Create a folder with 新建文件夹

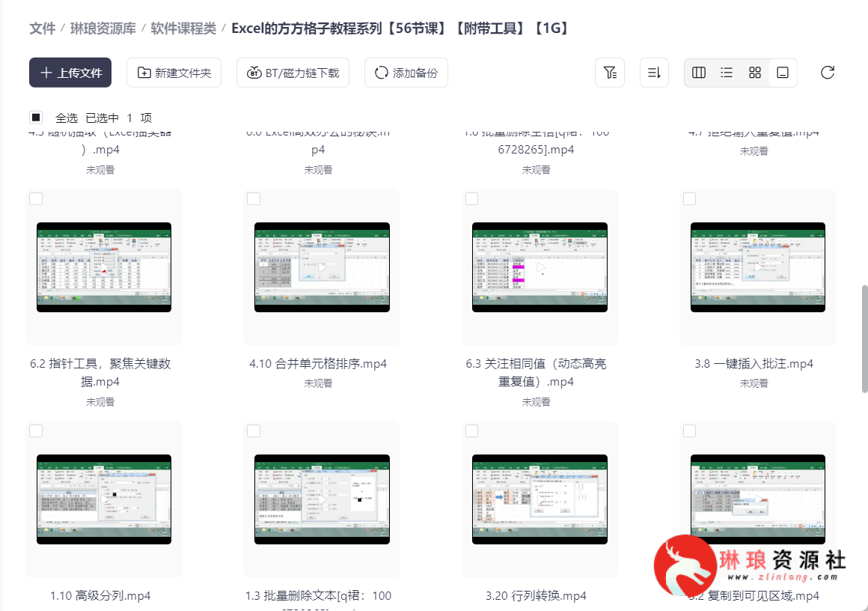coord(174,73)
